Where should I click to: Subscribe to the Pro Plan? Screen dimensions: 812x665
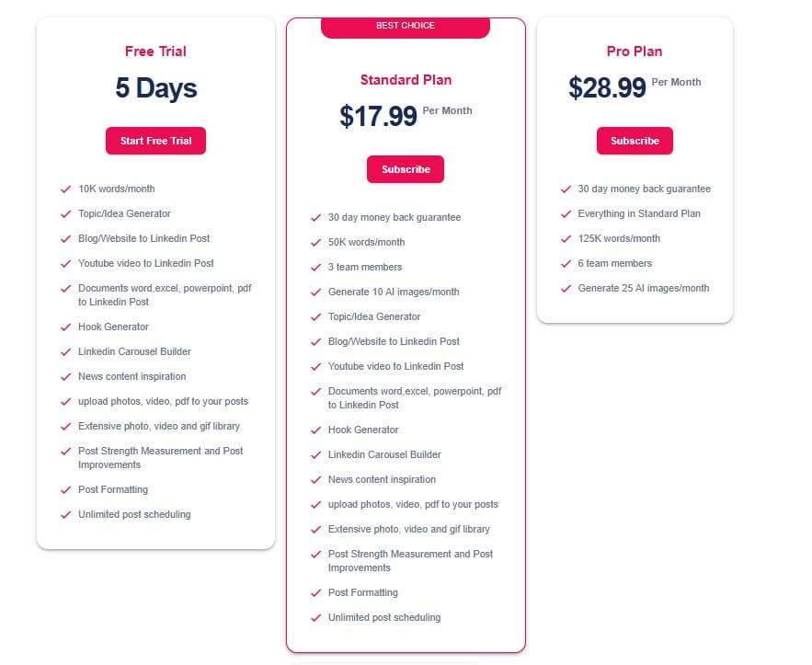click(635, 141)
